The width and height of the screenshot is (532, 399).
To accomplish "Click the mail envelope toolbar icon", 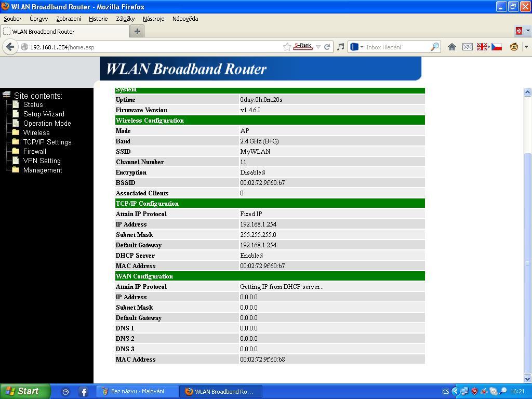I will (467, 47).
